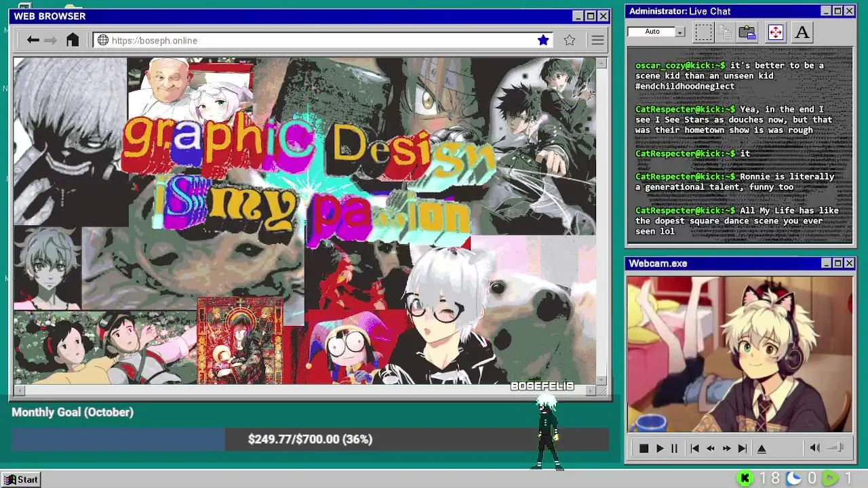Stop playback in Webcam.exe
Image resolution: width=868 pixels, height=488 pixels.
(644, 449)
